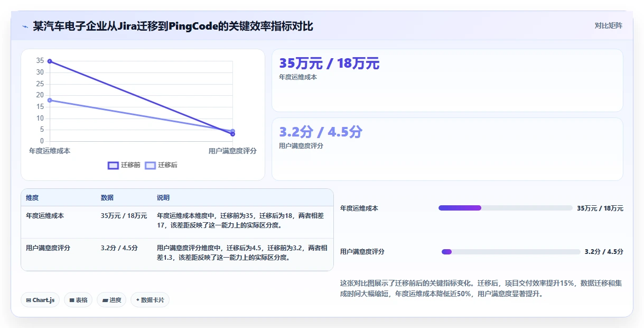Click the 年度运维成本 caption in the top card
This screenshot has width=644, height=328.
(x=298, y=77)
